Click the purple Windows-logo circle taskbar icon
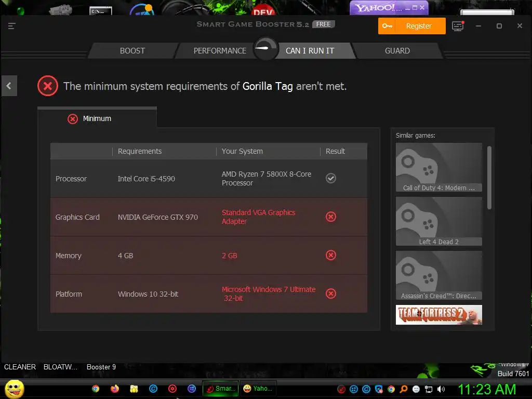Screen dimensions: 532x399 [x=192, y=389]
